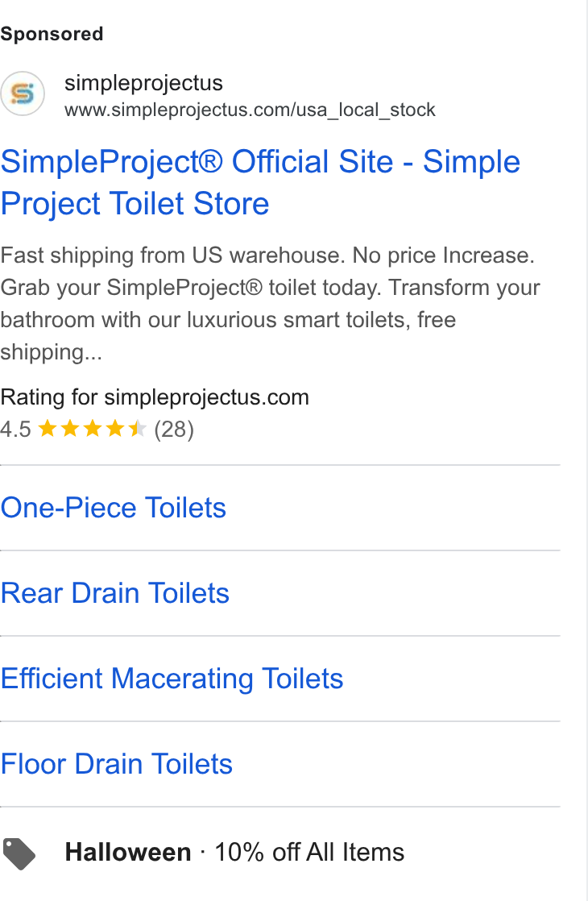The height and width of the screenshot is (901, 588).
Task: Click the simpleprojectus advertiser name
Action: click(143, 83)
